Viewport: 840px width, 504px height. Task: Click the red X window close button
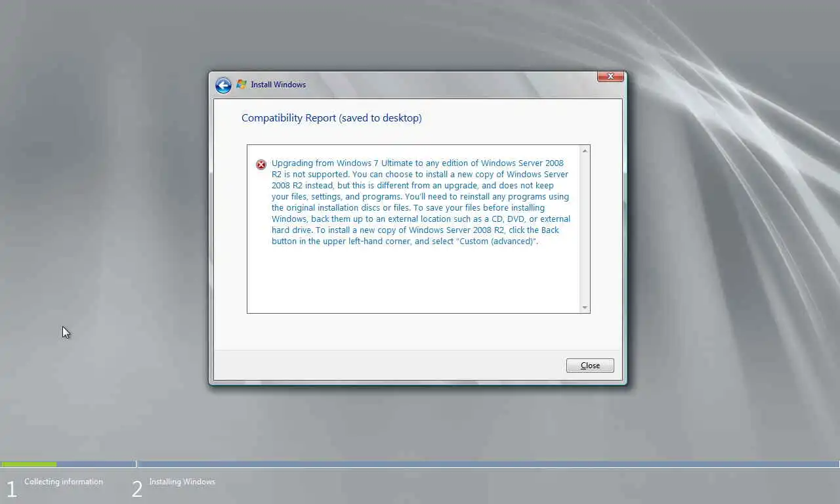tap(610, 76)
